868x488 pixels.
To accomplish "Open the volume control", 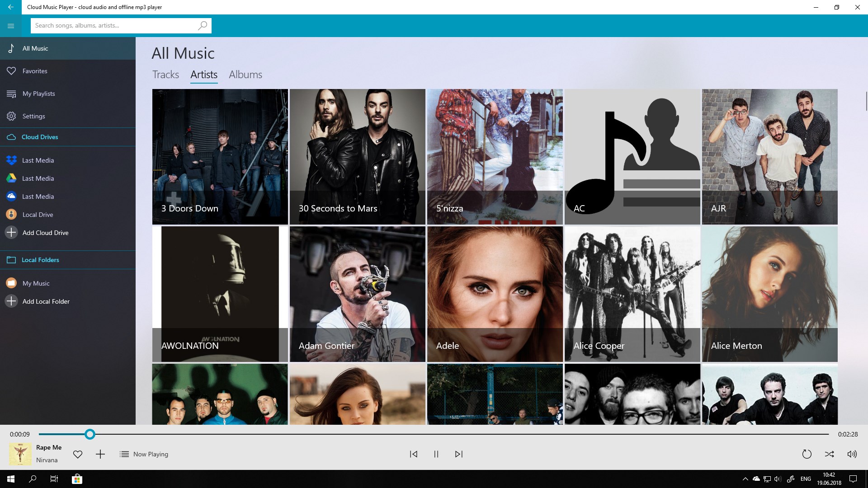I will tap(852, 454).
